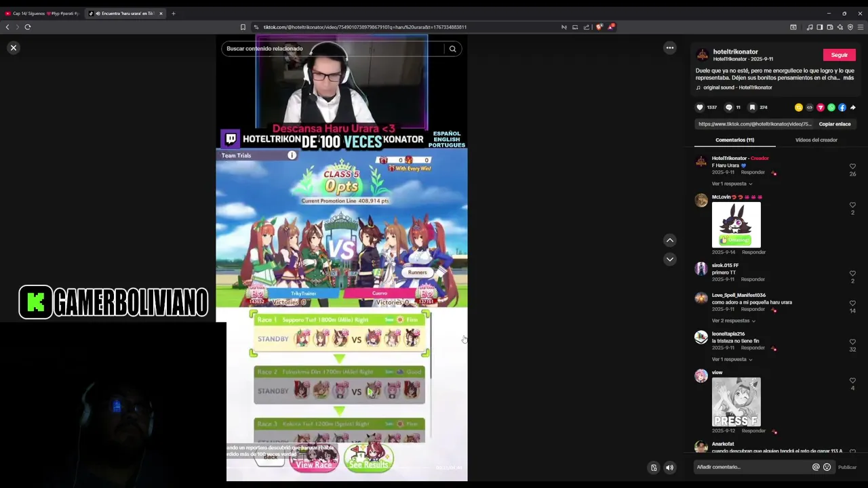Viewport: 868px width, 488px height.
Task: Like leoneltapia216's comment
Action: (852, 342)
